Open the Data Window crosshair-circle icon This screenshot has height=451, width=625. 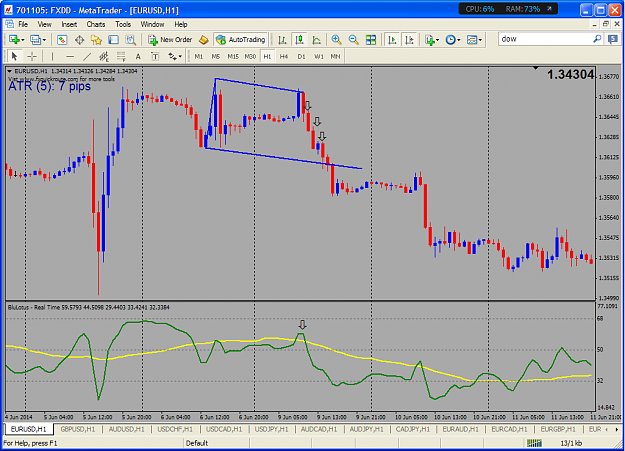pos(79,39)
